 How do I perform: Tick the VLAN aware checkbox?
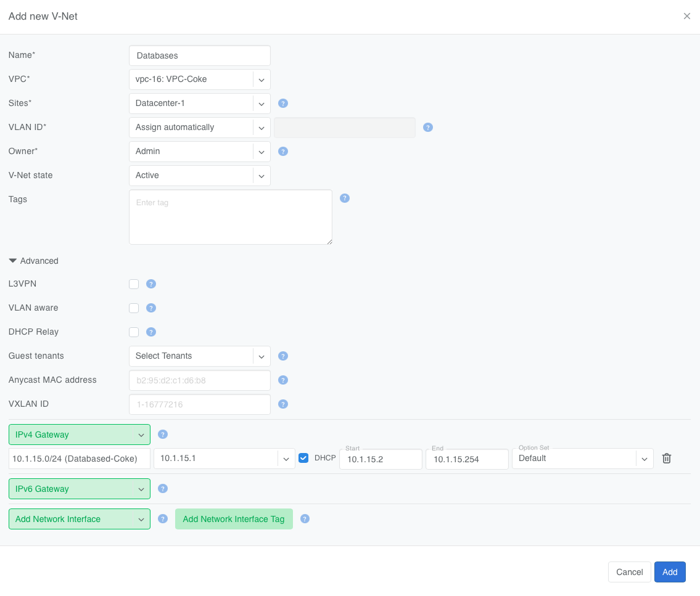tap(134, 308)
